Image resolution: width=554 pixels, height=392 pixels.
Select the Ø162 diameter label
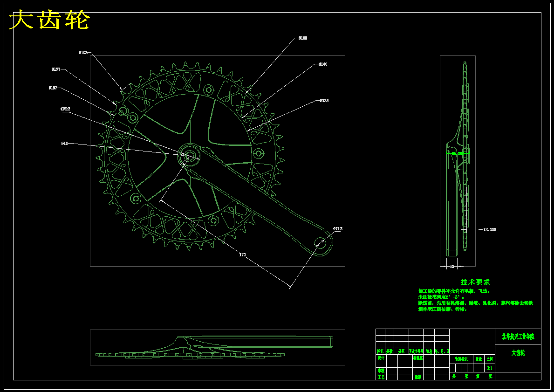[x=303, y=38]
